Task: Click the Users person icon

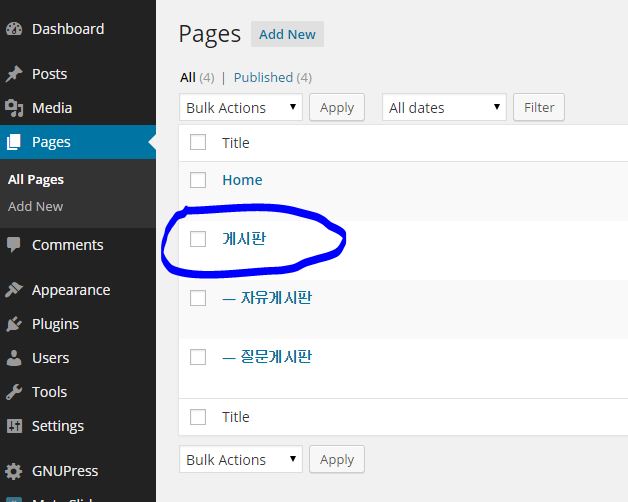Action: [x=14, y=358]
